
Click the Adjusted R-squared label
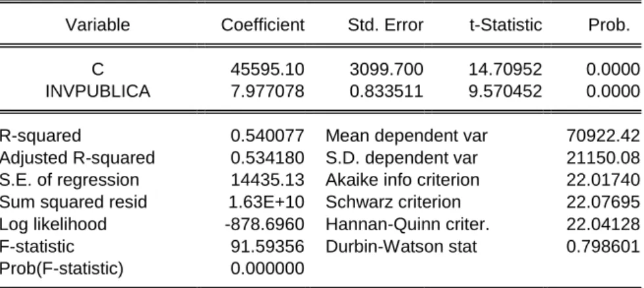pyautogui.click(x=77, y=158)
